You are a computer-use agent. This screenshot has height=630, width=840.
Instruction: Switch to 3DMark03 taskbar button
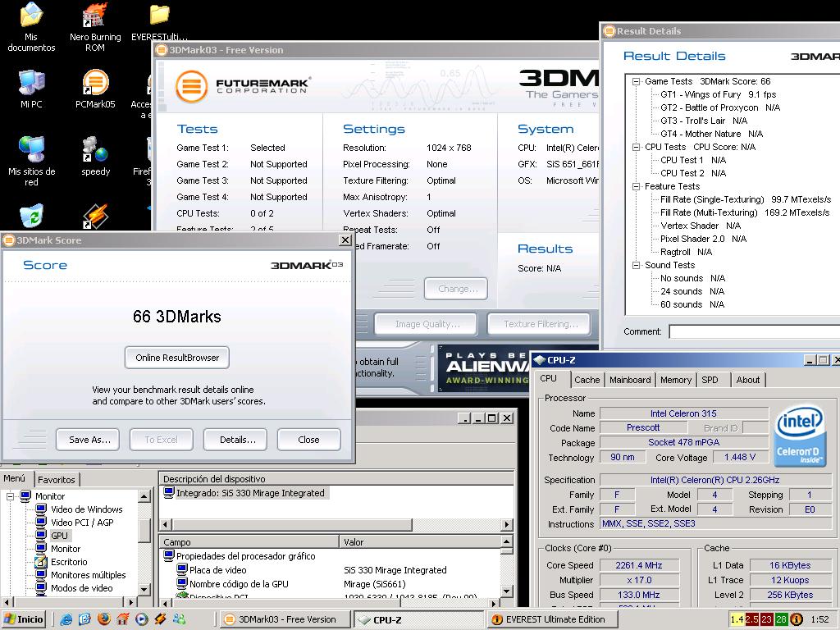285,619
